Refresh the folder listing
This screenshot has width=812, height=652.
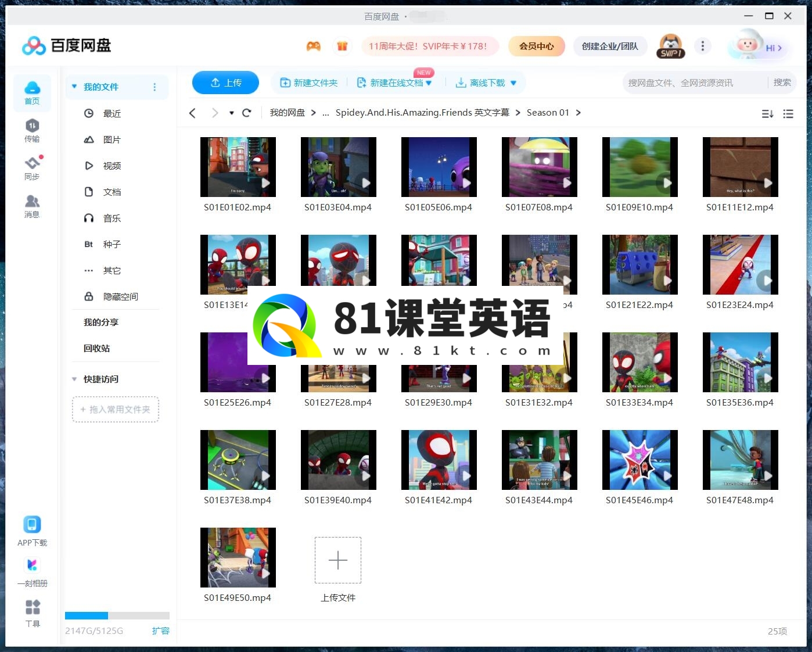(x=246, y=113)
